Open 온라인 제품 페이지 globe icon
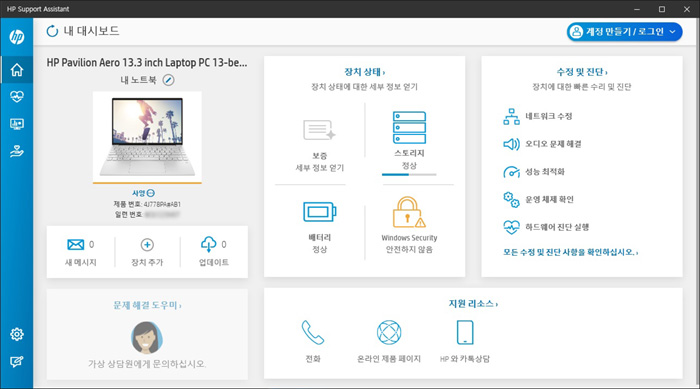 pos(389,332)
